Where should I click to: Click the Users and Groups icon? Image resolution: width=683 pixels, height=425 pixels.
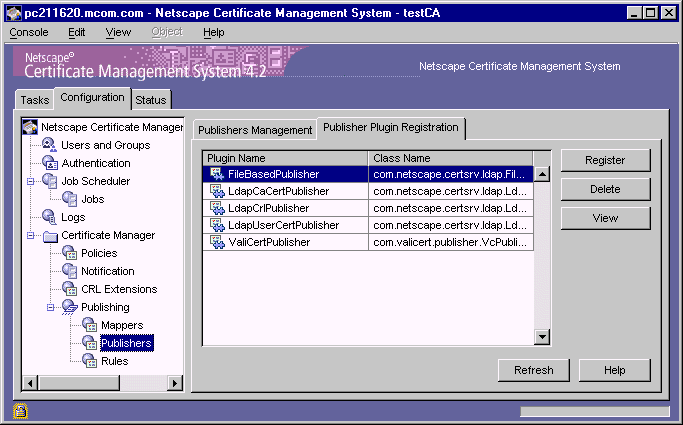(49, 145)
